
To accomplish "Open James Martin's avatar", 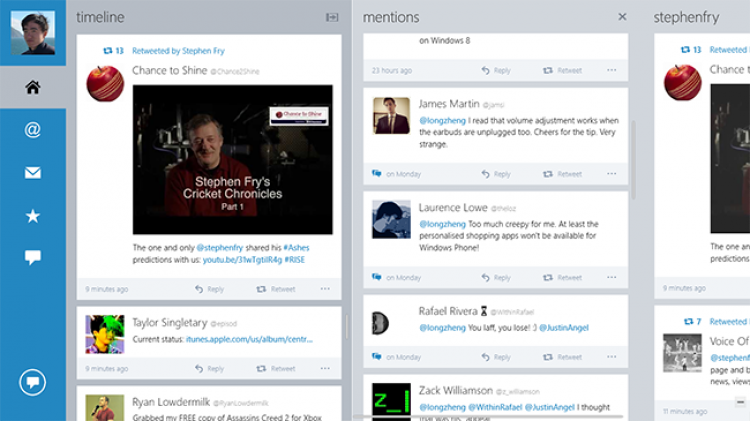I will tap(391, 116).
